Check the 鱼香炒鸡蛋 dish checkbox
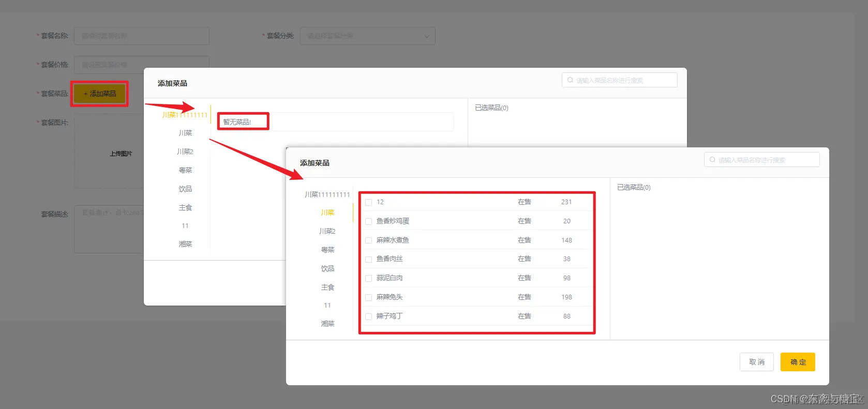The width and height of the screenshot is (868, 409). (x=369, y=221)
